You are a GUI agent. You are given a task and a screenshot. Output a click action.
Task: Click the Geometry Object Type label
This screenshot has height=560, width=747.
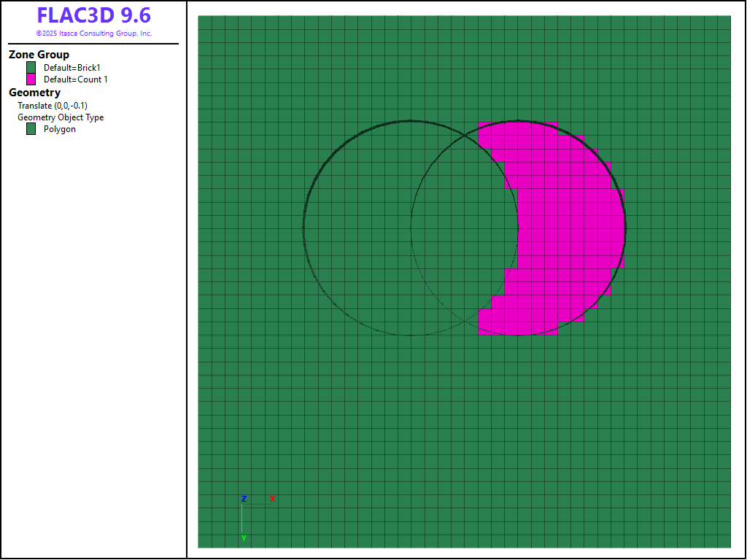point(61,117)
